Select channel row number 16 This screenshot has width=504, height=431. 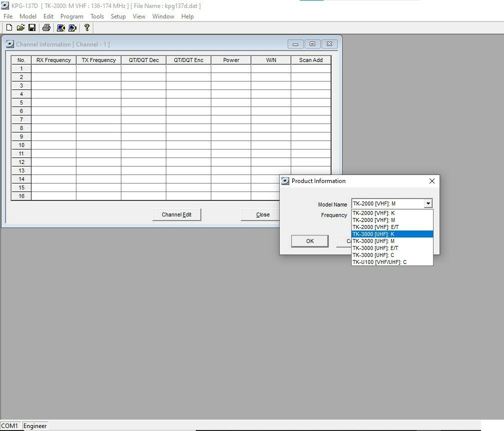point(21,196)
